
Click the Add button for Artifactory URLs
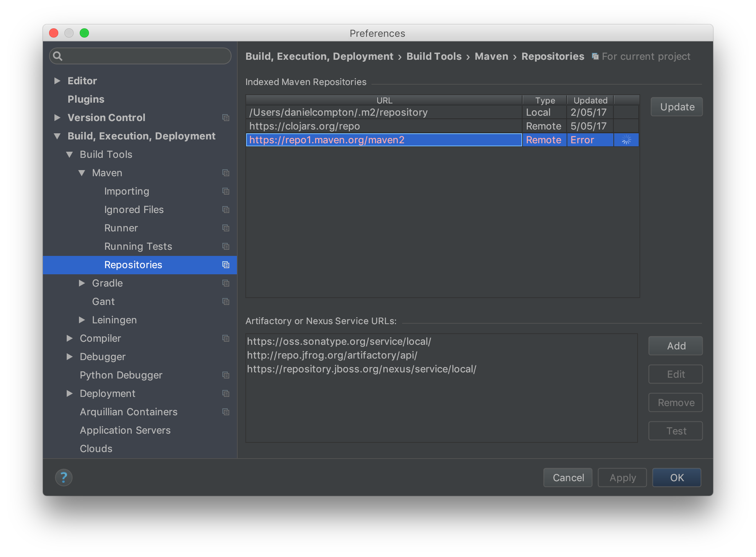[677, 345]
